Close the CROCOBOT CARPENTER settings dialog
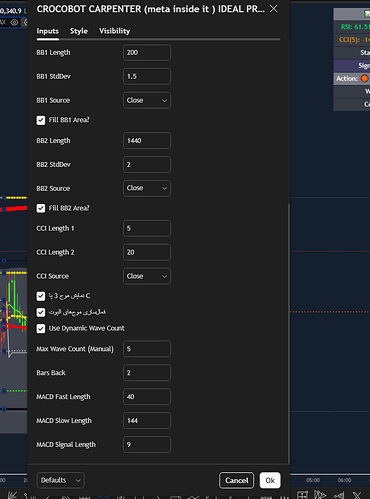370x499 pixels. pos(273,9)
